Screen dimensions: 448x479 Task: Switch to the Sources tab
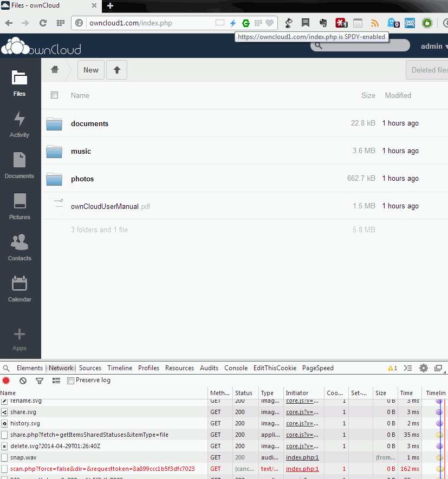click(90, 368)
